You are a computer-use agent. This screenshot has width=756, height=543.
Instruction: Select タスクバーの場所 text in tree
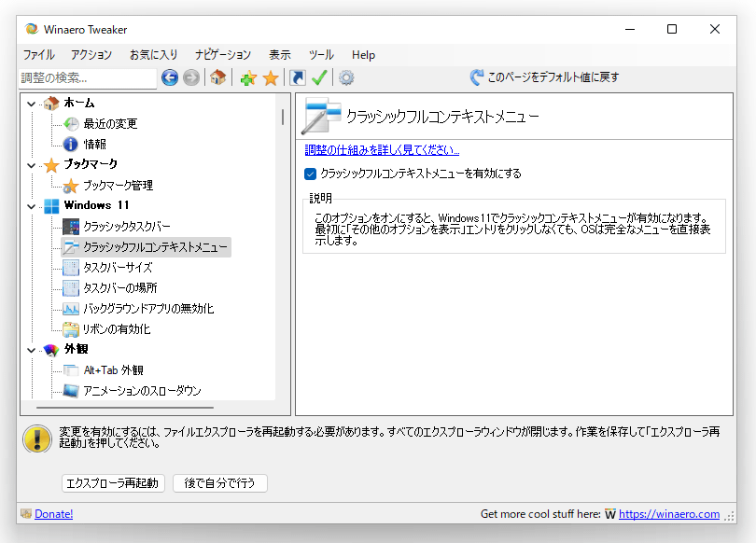point(120,288)
